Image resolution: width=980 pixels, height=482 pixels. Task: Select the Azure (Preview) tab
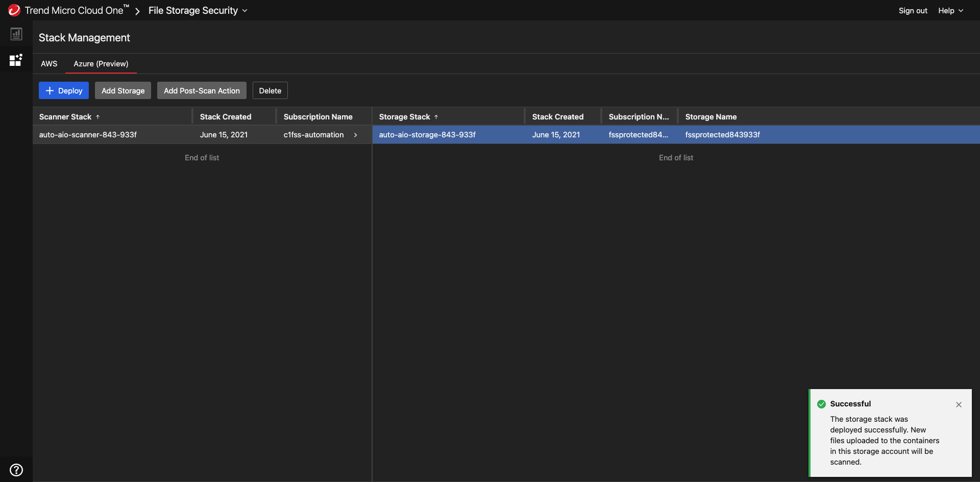pos(101,64)
